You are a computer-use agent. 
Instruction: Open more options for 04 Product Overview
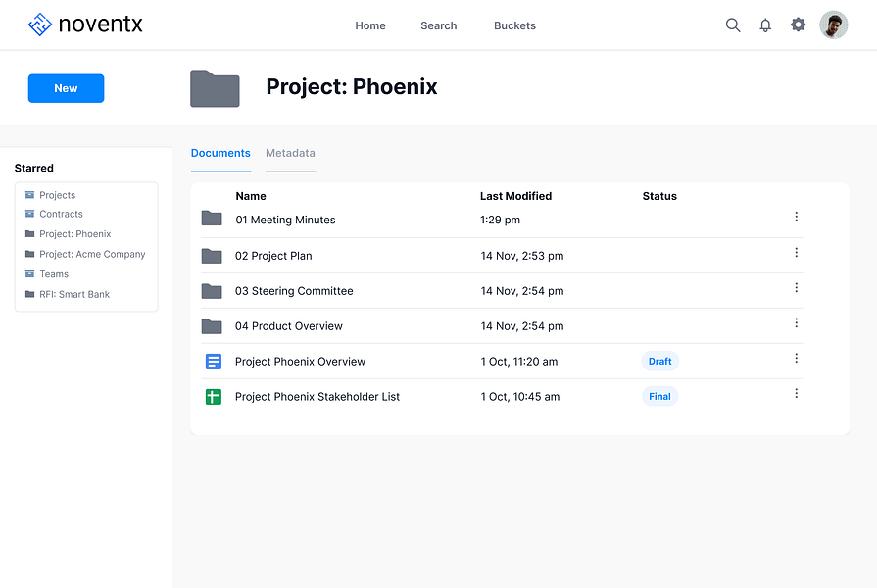click(x=796, y=322)
